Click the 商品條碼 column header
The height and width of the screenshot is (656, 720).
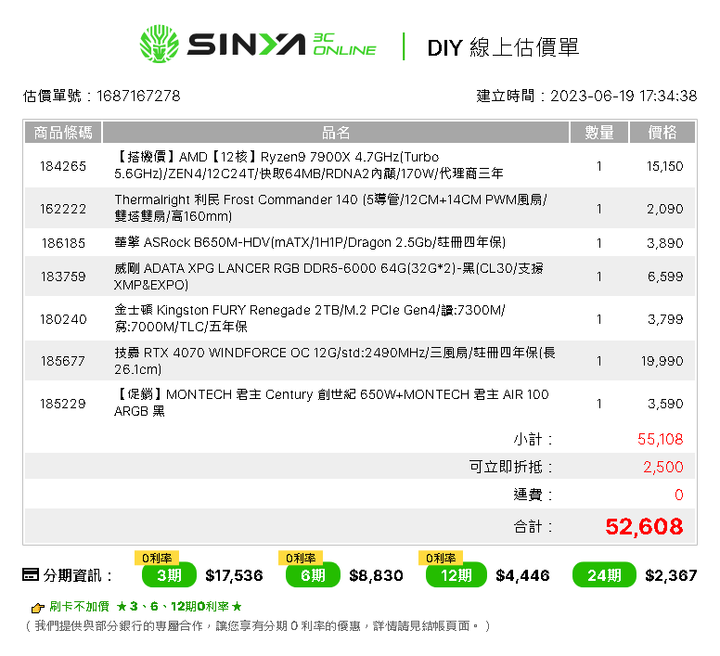63,133
